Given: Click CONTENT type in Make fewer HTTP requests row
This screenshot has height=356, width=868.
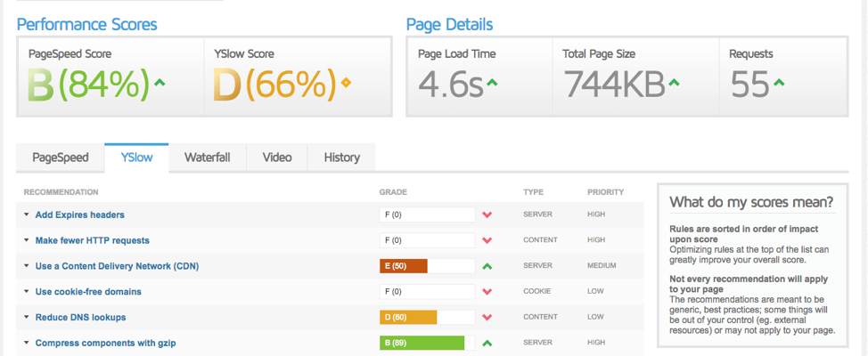Looking at the screenshot, I should [x=540, y=240].
